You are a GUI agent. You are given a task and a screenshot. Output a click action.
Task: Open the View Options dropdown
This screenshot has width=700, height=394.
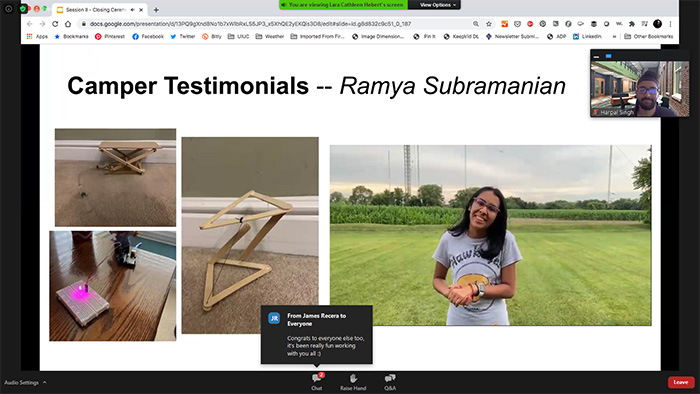[438, 5]
